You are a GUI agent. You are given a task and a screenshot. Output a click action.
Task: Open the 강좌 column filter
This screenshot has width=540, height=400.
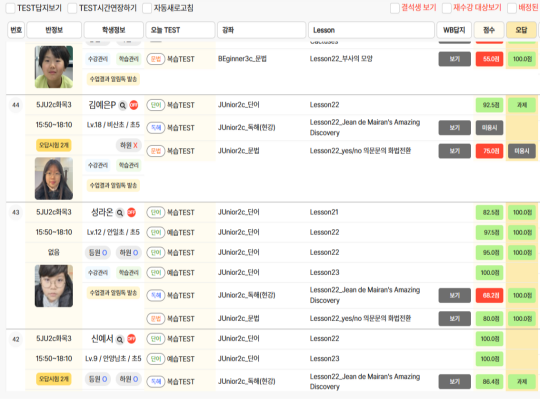[x=262, y=30]
